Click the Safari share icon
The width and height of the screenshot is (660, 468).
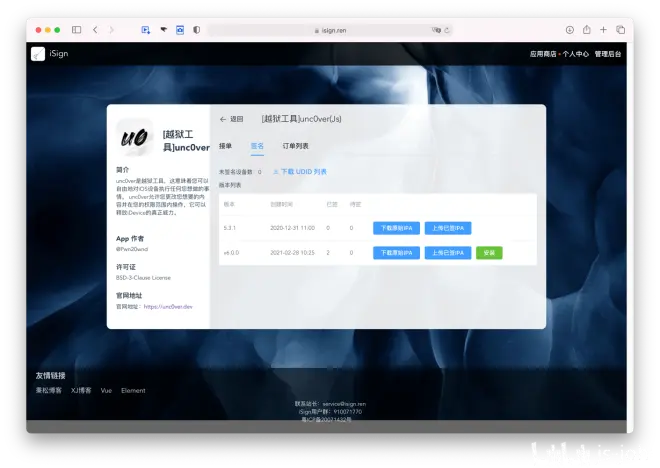[587, 29]
